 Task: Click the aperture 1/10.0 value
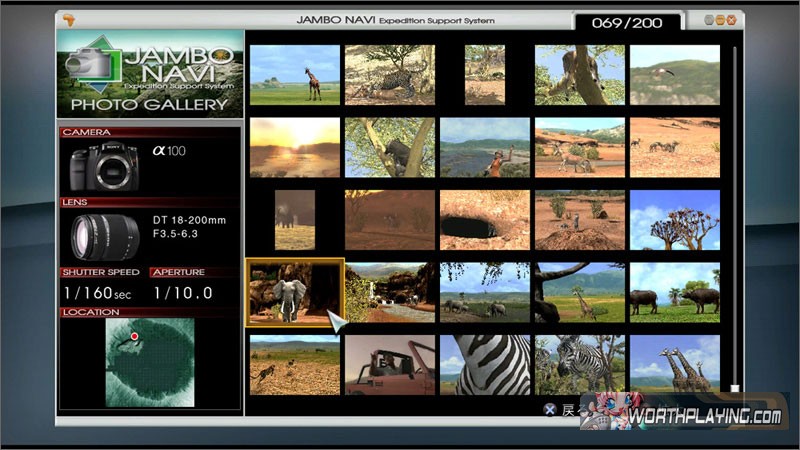point(183,293)
